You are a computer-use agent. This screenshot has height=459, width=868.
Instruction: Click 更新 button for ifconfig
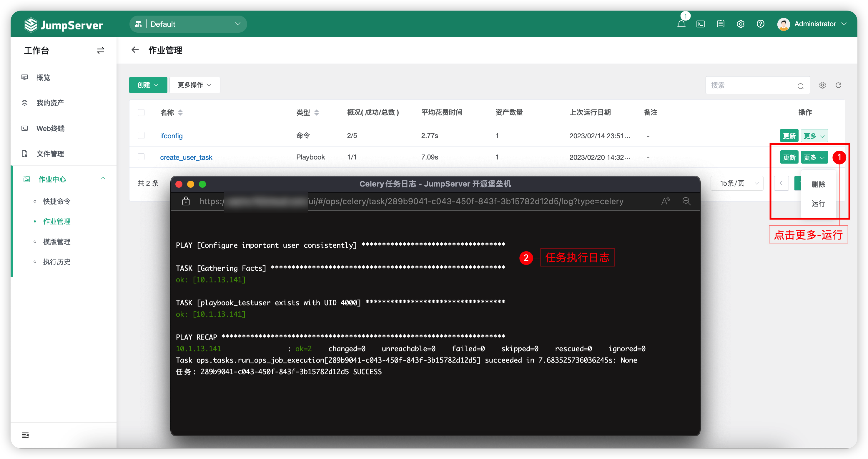789,136
